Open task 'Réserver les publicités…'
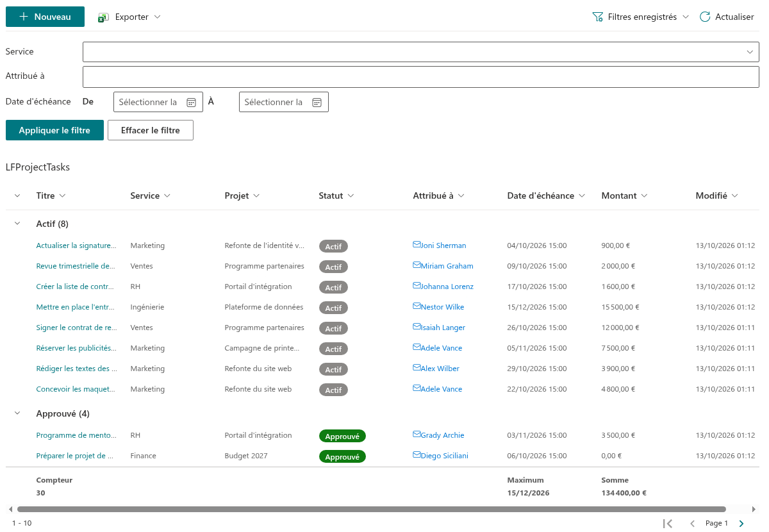This screenshot has height=532, width=769. [76, 348]
